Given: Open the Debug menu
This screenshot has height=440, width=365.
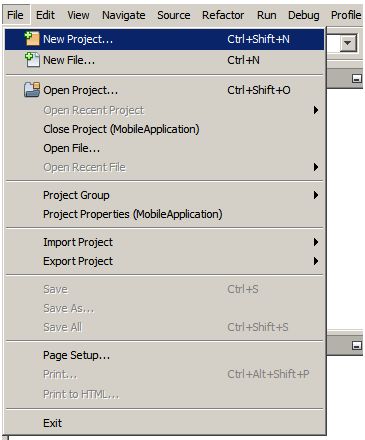Looking at the screenshot, I should click(303, 15).
